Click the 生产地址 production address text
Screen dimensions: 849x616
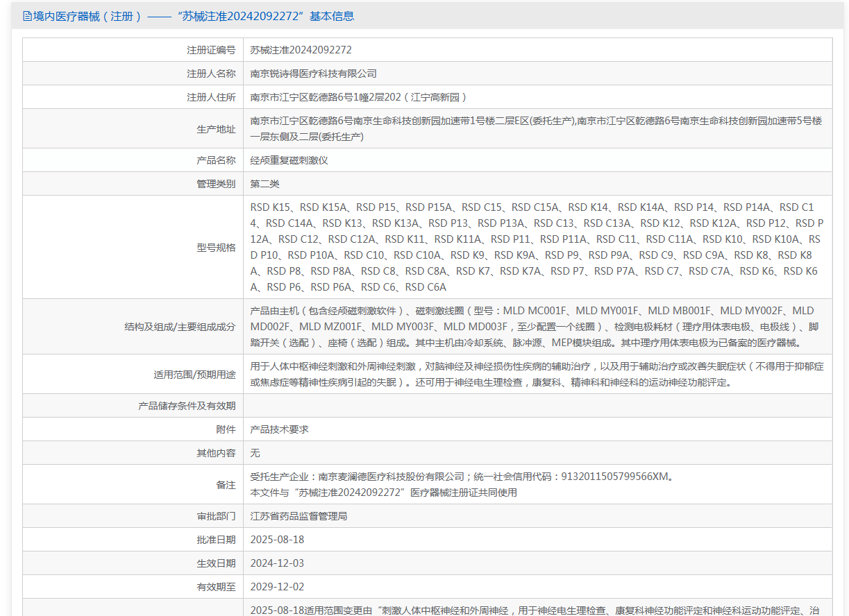(x=536, y=128)
